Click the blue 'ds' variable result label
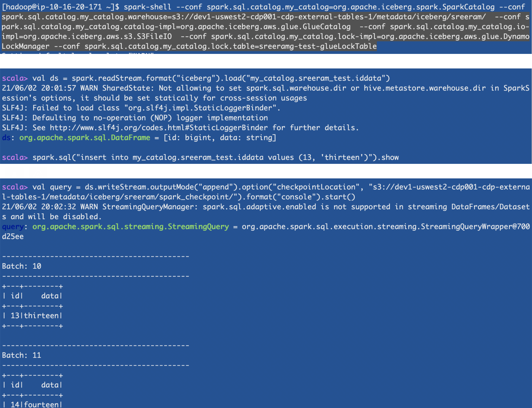 6,138
